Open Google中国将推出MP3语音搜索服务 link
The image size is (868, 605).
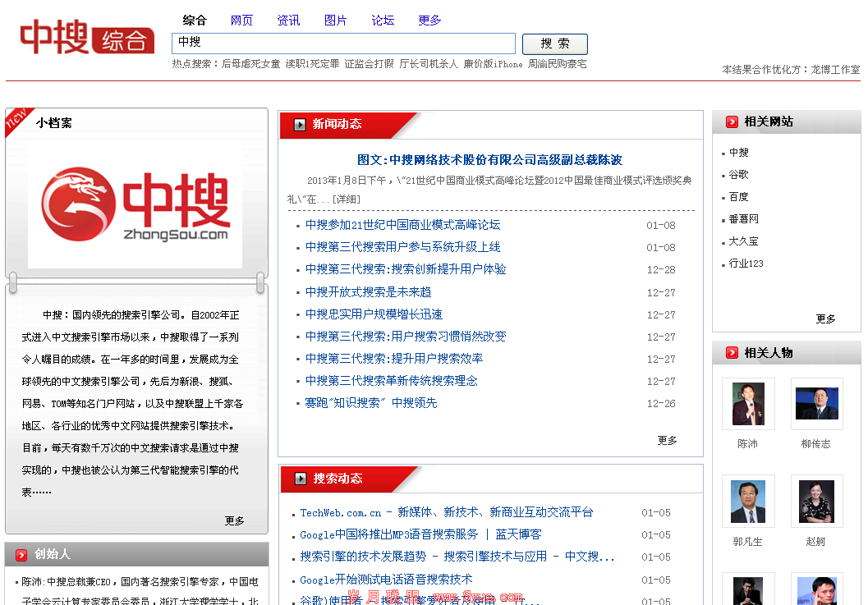point(420,534)
